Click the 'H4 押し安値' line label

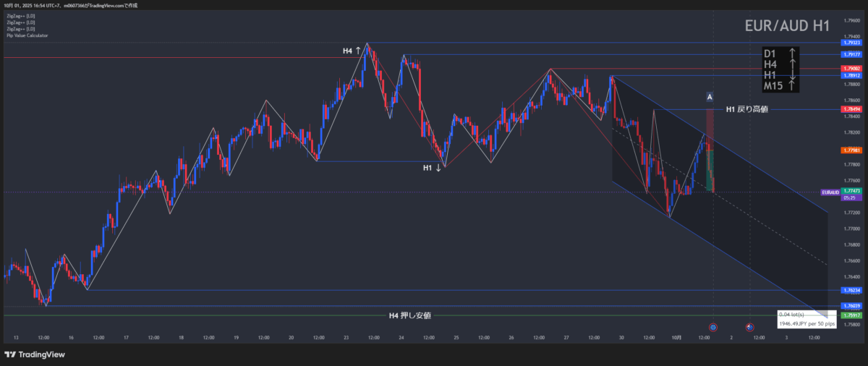[409, 315]
